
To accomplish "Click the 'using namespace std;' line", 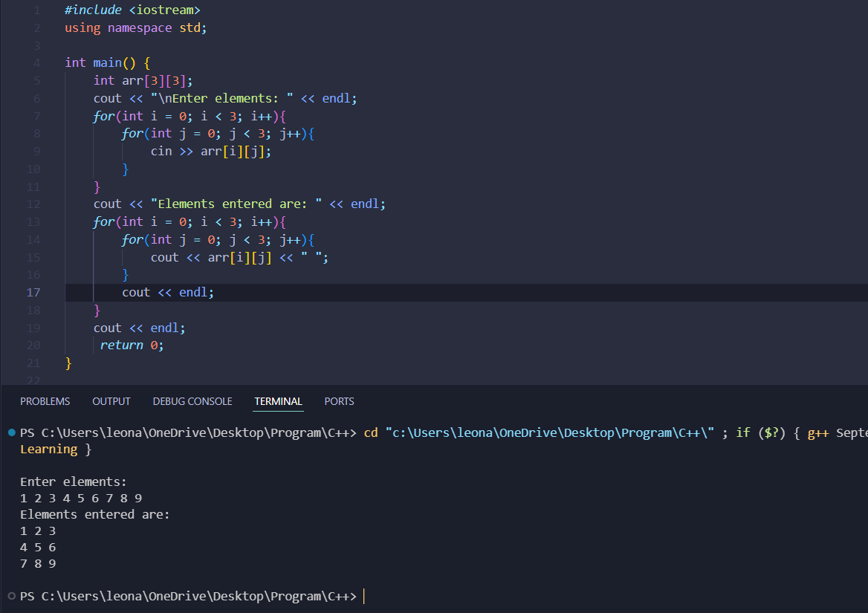I will [x=135, y=27].
